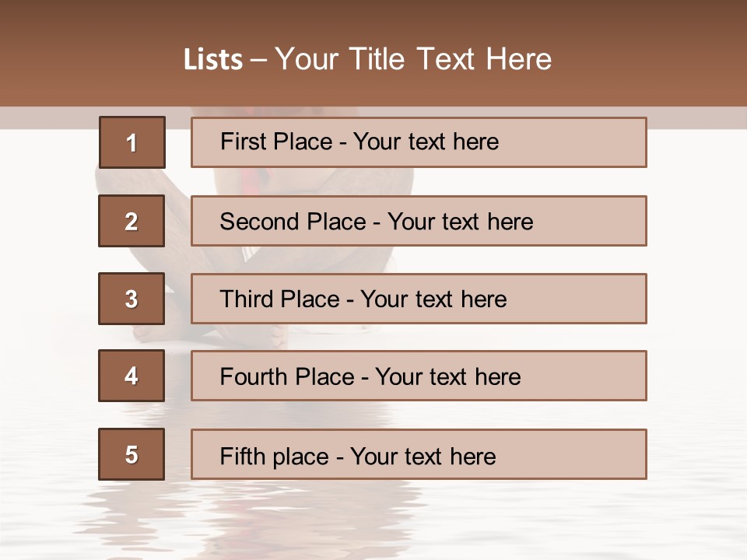Viewport: 747px width, 560px height.
Task: Click the number 5 brown box
Action: 132,454
